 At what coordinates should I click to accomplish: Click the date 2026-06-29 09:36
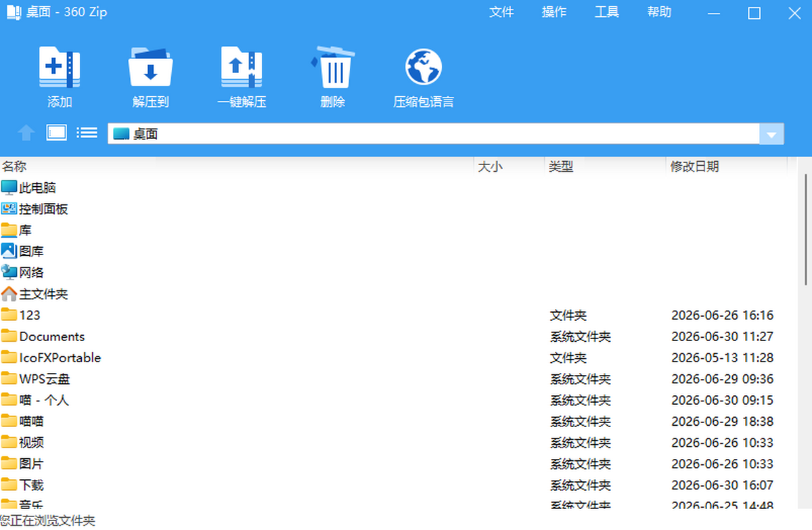point(722,379)
